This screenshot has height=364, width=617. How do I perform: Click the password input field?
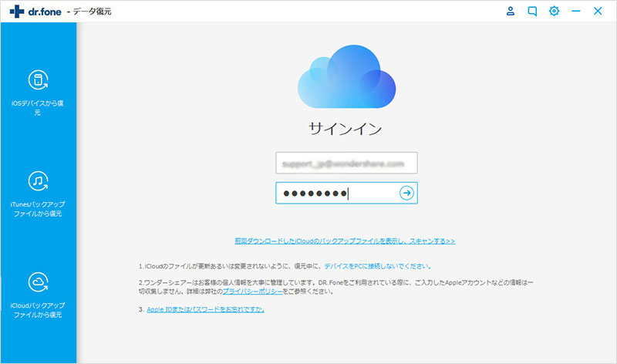[x=346, y=193]
